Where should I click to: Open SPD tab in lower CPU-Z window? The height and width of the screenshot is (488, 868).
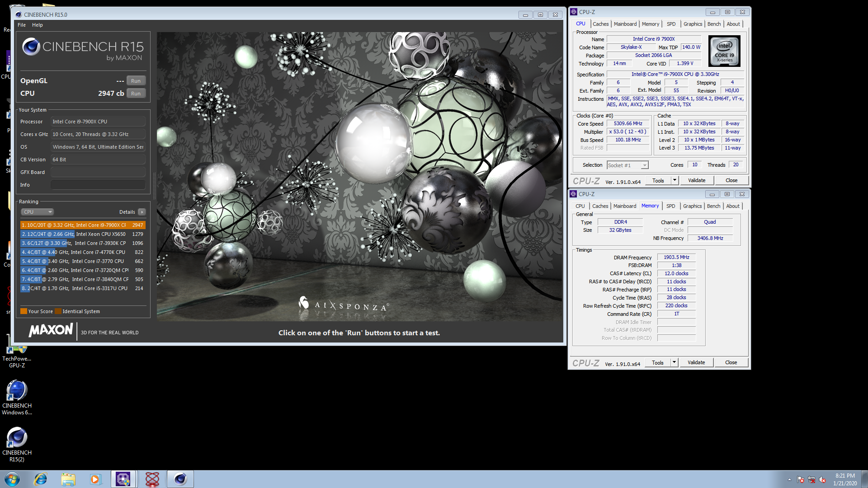(x=671, y=206)
